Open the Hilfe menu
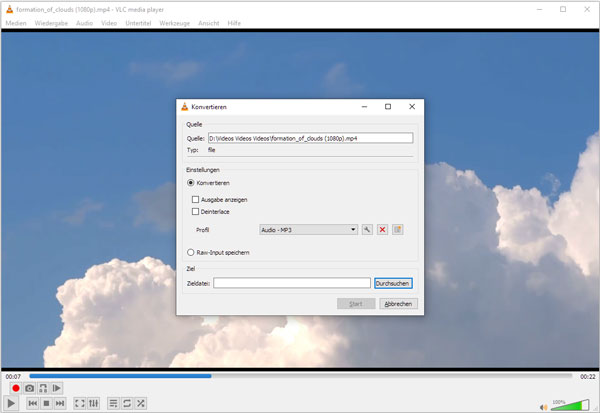Viewport: 600px width, 413px height. pos(234,23)
